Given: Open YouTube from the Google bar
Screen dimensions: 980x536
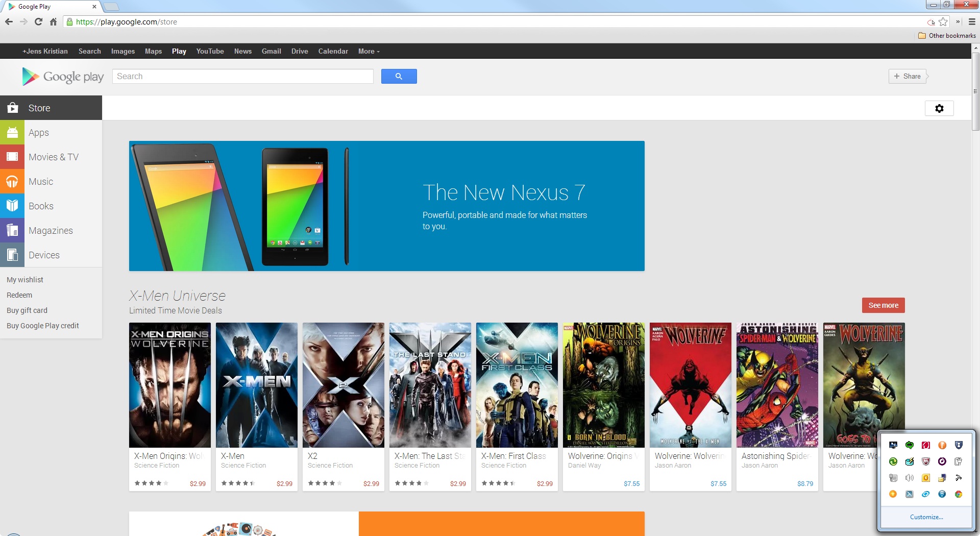Looking at the screenshot, I should (x=210, y=51).
